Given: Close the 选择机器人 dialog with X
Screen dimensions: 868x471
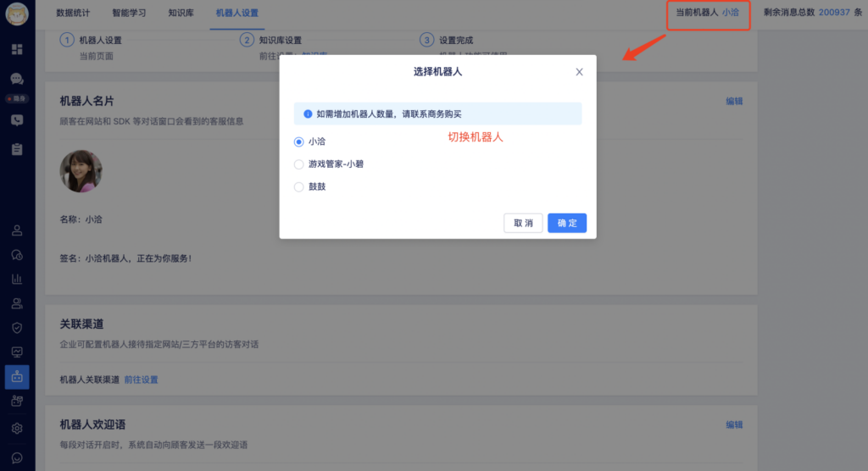Looking at the screenshot, I should [x=579, y=72].
